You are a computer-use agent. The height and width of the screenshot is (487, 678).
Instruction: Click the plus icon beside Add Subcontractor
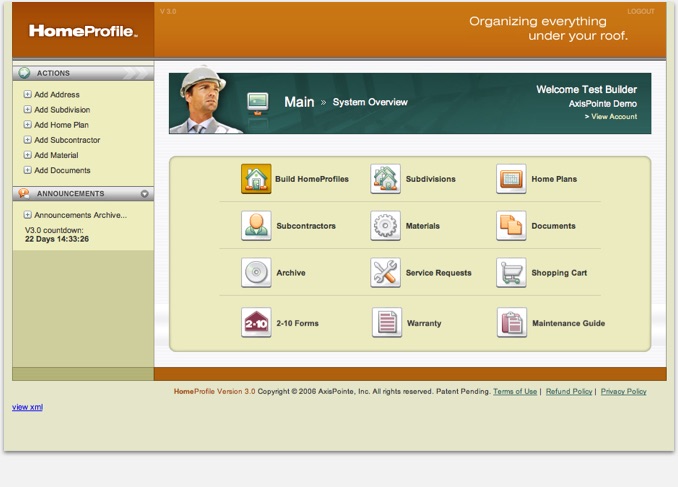(28, 140)
